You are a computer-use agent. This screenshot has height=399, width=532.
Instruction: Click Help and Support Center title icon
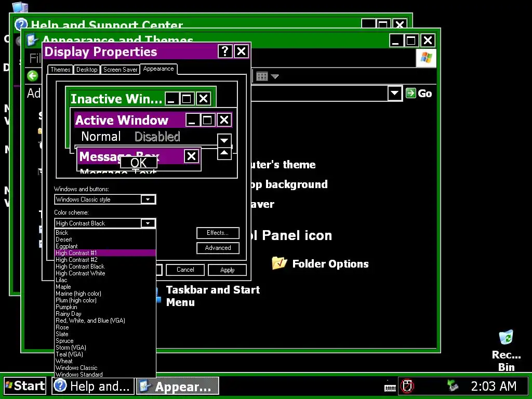tap(21, 24)
